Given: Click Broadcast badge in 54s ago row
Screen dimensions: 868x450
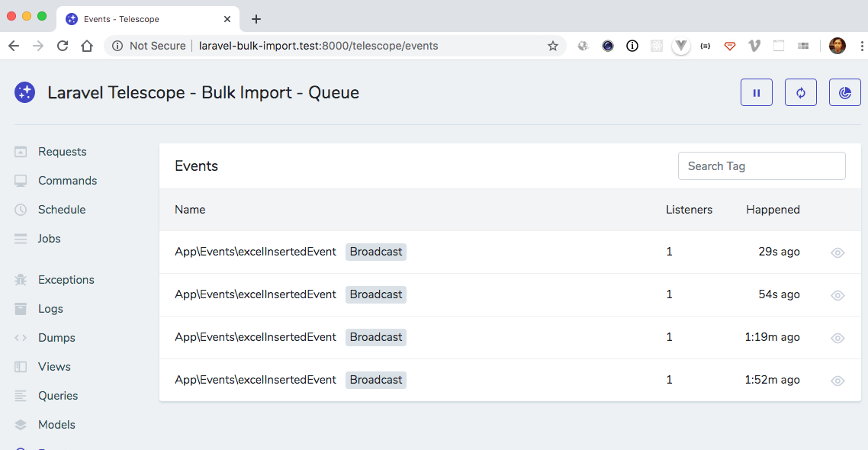Looking at the screenshot, I should tap(376, 294).
